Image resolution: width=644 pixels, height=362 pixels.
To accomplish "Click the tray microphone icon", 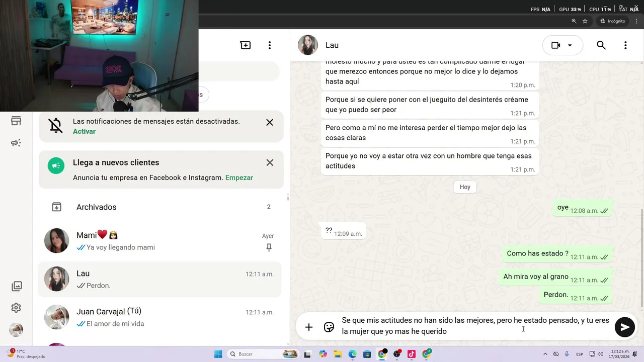I will 567,354.
